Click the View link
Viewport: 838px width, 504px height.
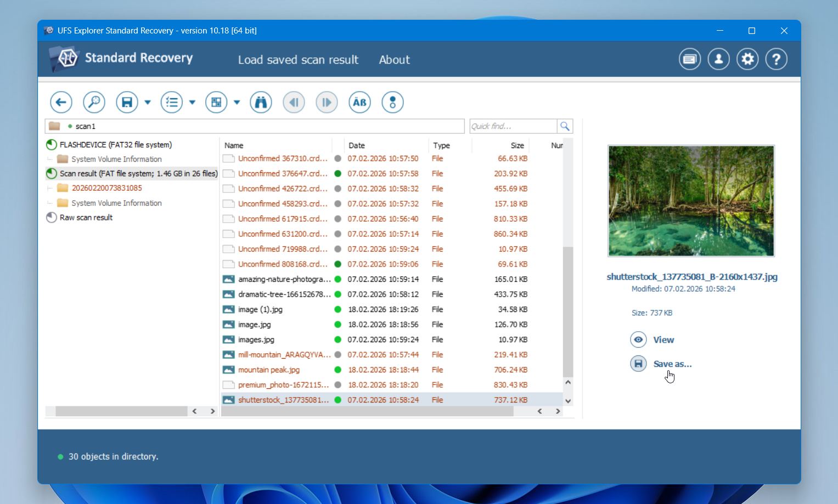pyautogui.click(x=663, y=340)
